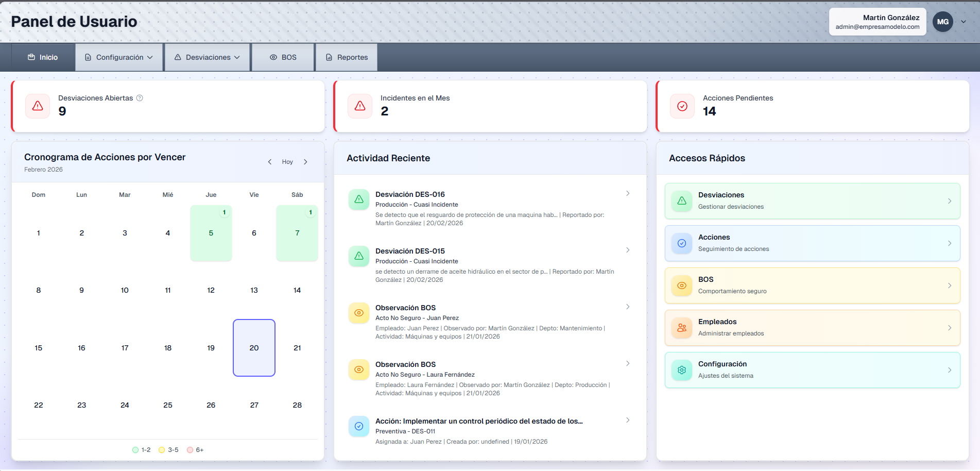
Task: Click the Acciones Pendientes check-circle icon
Action: [x=682, y=106]
